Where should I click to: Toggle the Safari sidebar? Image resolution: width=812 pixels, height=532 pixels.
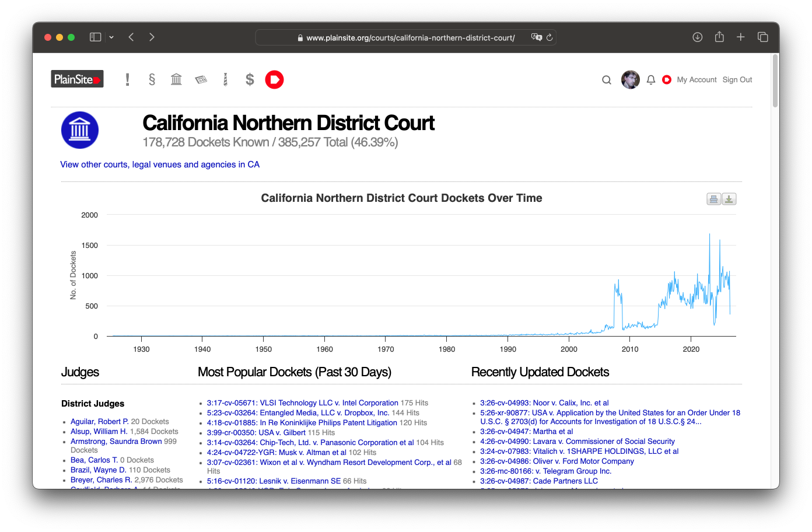pyautogui.click(x=96, y=37)
